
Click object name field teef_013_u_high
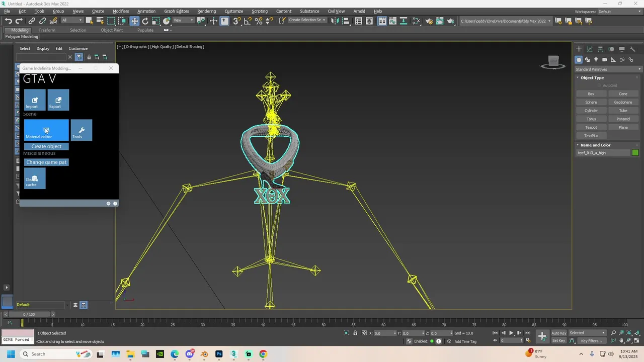604,153
